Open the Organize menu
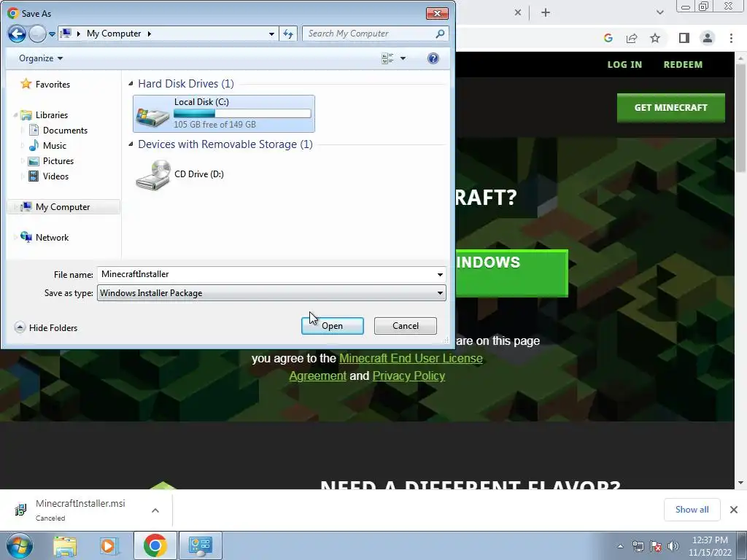Image resolution: width=747 pixels, height=560 pixels. 41,58
